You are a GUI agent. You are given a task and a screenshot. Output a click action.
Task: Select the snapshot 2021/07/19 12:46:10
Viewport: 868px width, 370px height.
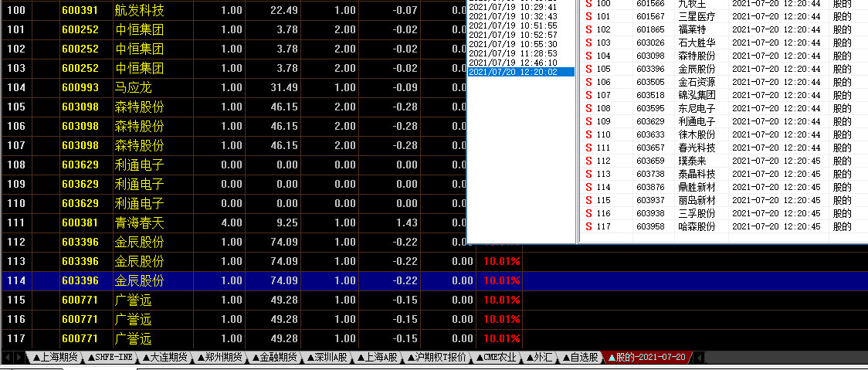[513, 63]
